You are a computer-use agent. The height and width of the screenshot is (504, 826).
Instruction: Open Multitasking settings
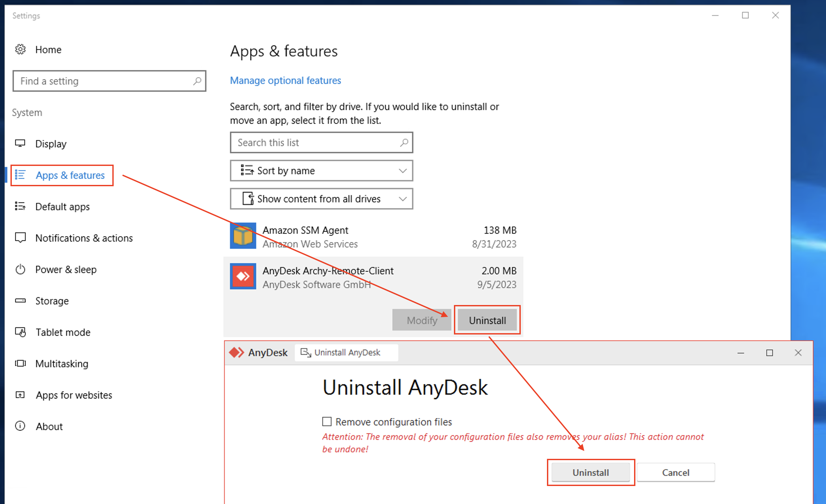coord(62,364)
